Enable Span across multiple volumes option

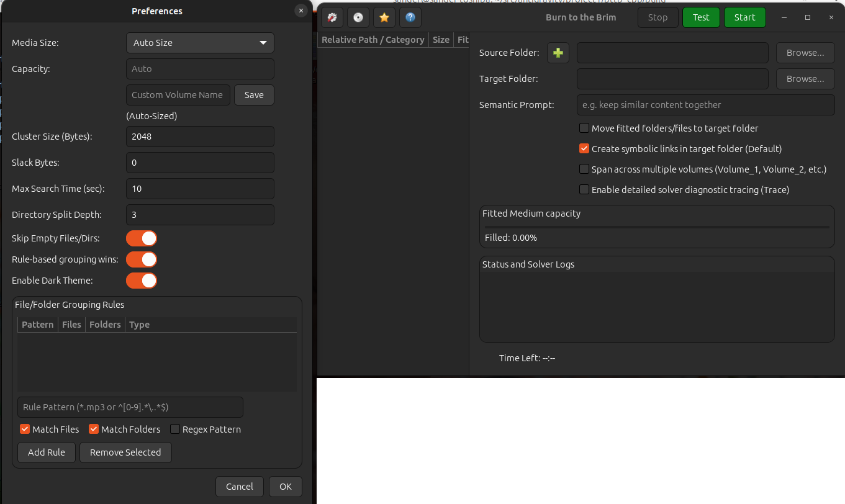[x=584, y=169]
